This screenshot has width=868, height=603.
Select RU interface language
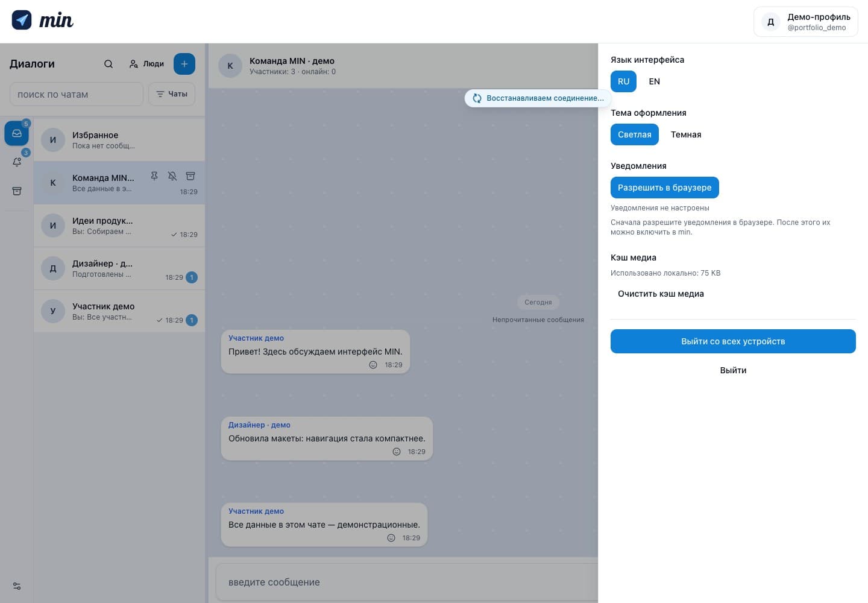click(623, 81)
